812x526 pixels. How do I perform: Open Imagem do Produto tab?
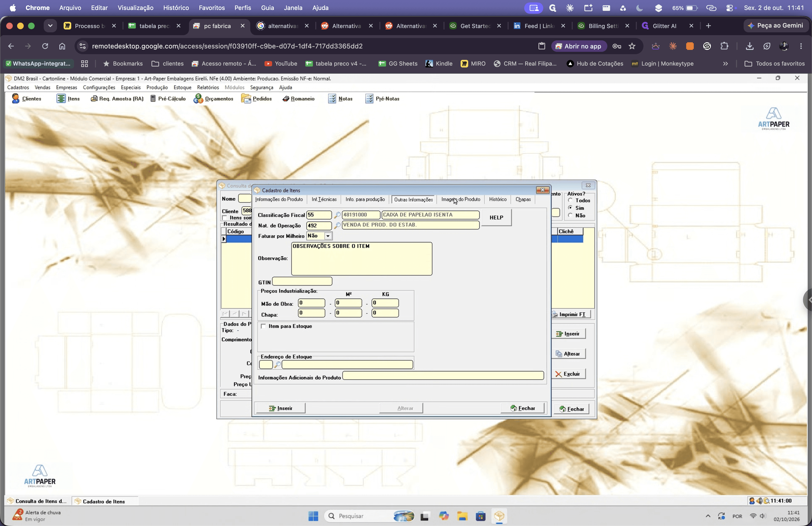461,199
